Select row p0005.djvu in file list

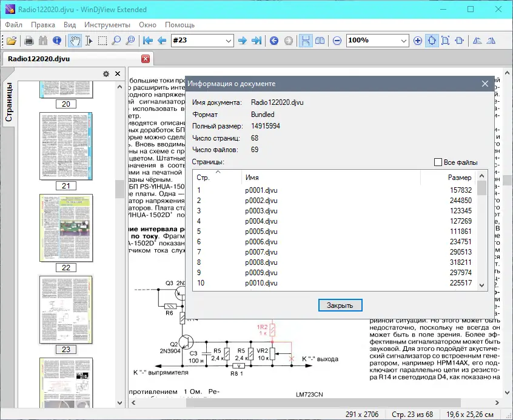[335, 232]
